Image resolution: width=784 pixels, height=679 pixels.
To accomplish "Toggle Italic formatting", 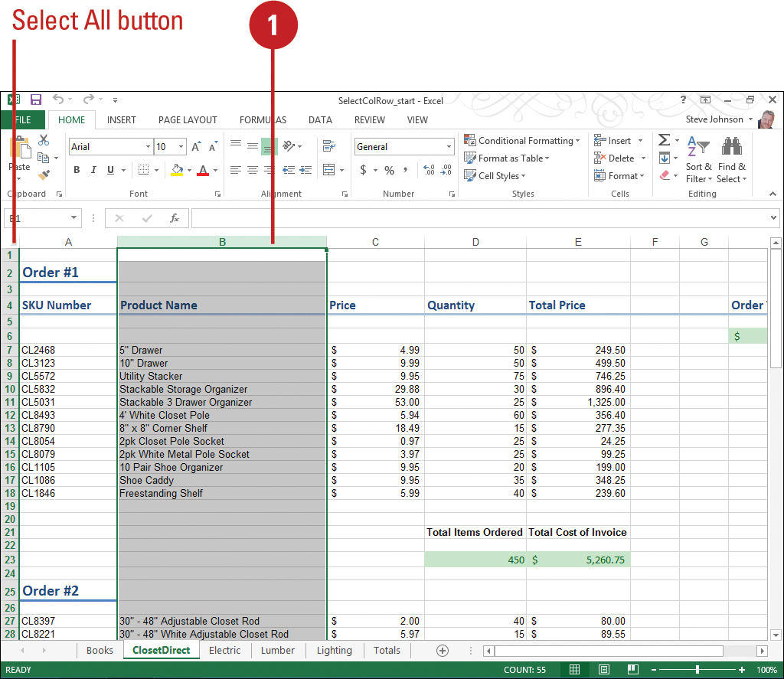I will pyautogui.click(x=93, y=170).
